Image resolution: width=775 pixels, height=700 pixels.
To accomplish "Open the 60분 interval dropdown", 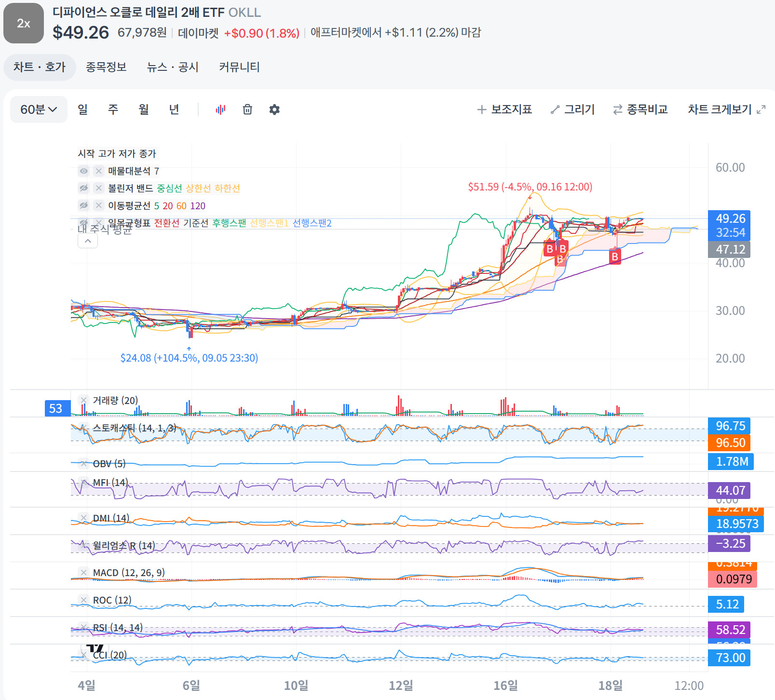I will (x=39, y=109).
